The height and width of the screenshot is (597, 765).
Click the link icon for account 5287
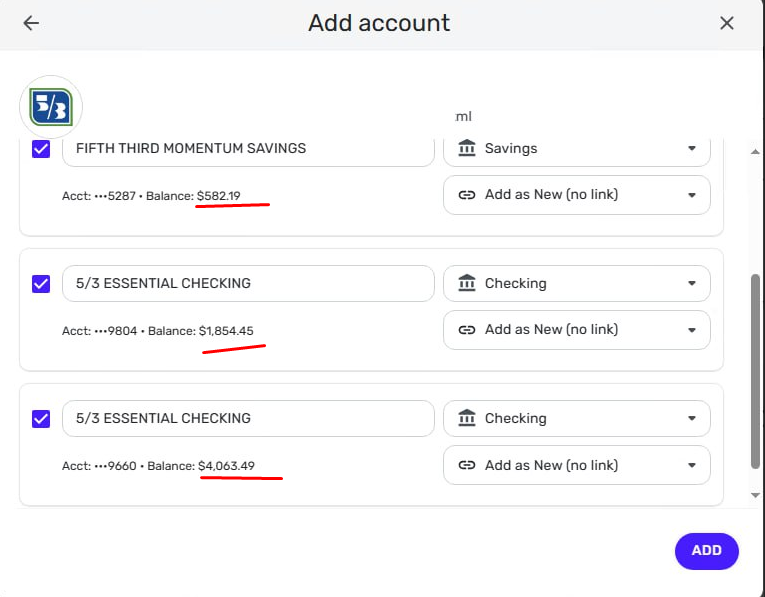[x=467, y=195]
